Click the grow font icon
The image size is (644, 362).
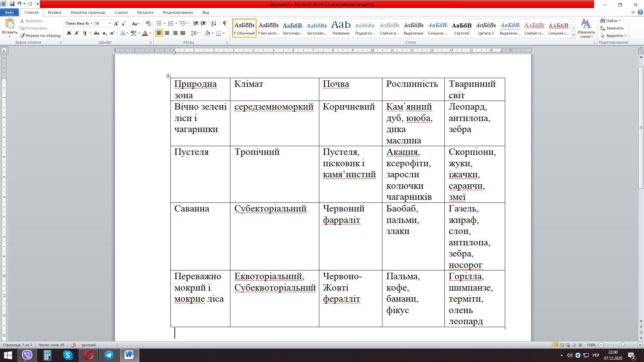(x=116, y=23)
